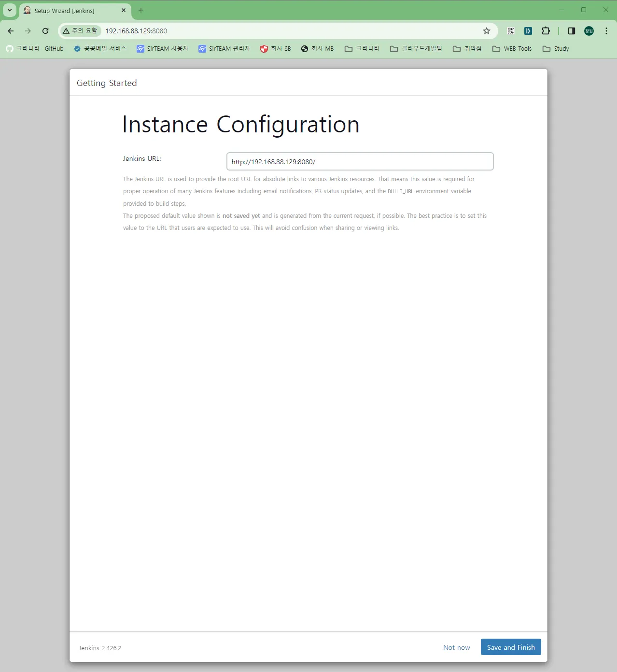Viewport: 617px width, 672px height.
Task: Open Chrome three-dot menu
Action: pos(606,31)
